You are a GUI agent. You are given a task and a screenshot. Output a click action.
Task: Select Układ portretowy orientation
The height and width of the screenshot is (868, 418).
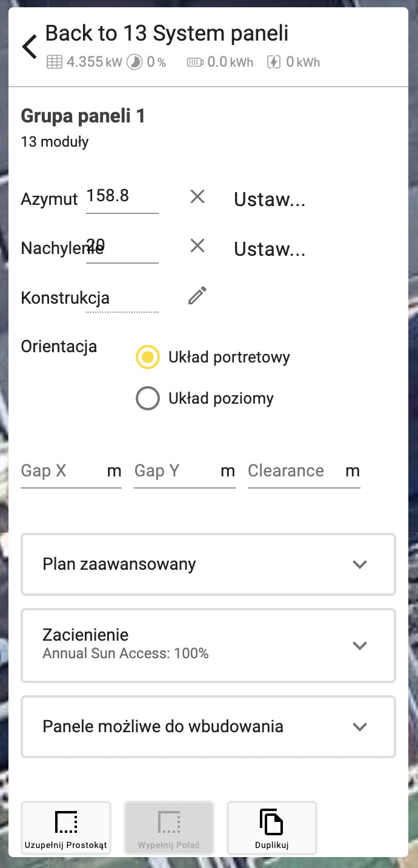148,357
